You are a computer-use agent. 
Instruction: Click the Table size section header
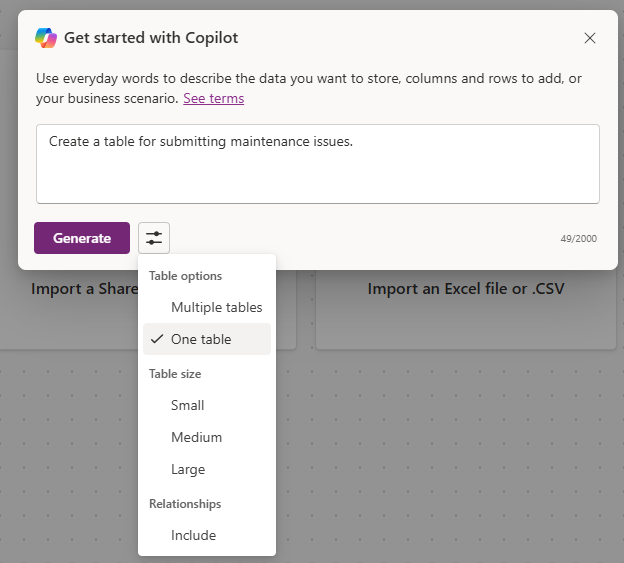point(175,374)
